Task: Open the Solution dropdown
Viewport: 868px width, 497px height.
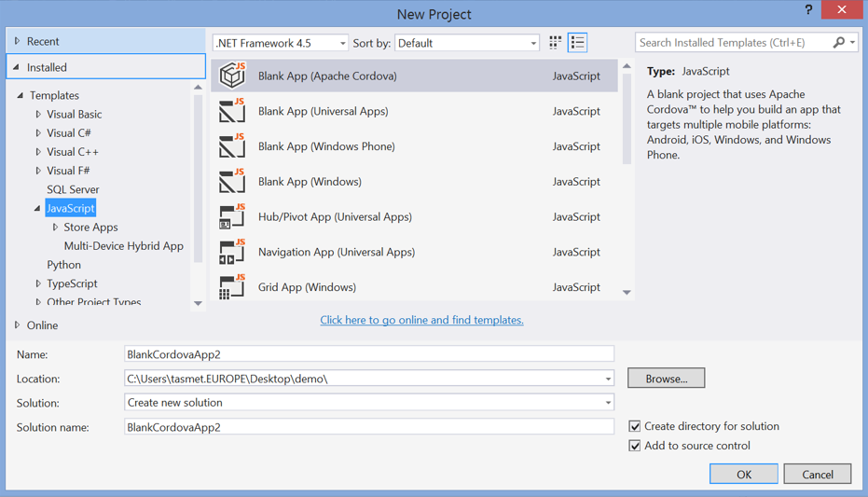Action: (369, 403)
